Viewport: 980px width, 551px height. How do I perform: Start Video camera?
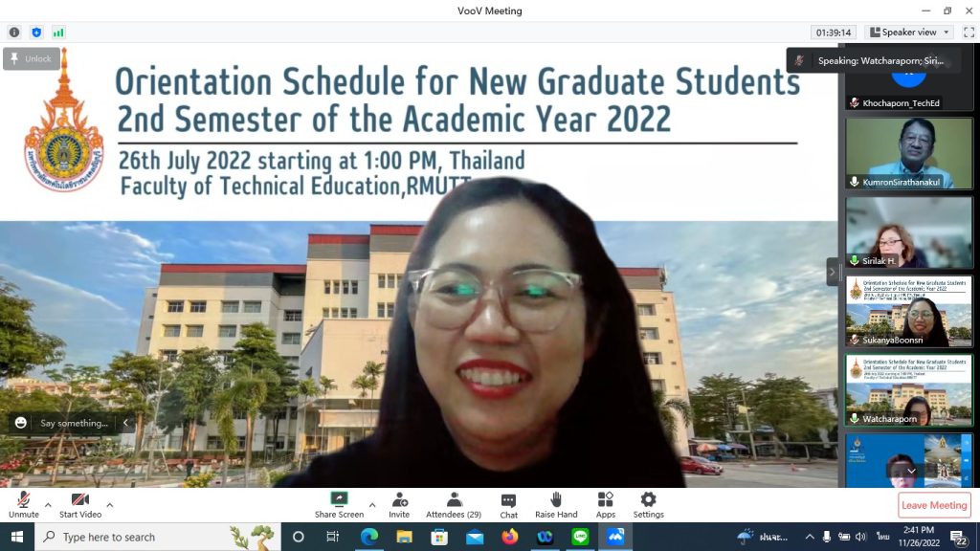point(80,505)
